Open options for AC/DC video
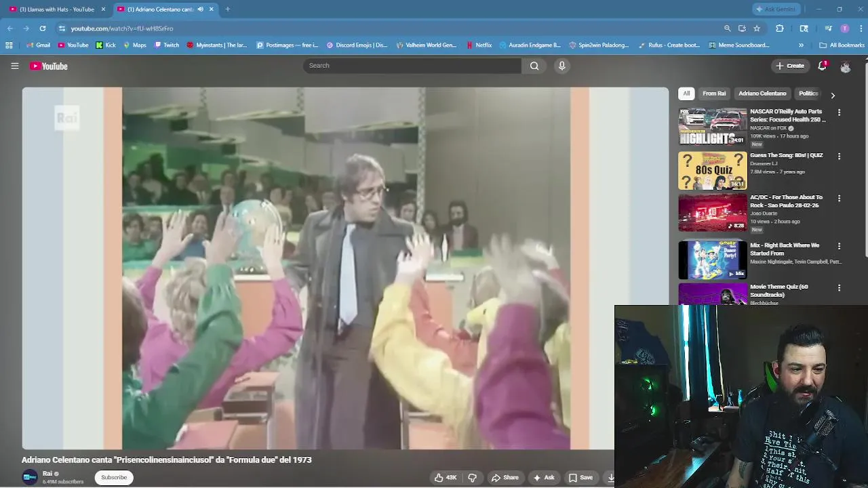Image resolution: width=868 pixels, height=488 pixels. (x=839, y=199)
